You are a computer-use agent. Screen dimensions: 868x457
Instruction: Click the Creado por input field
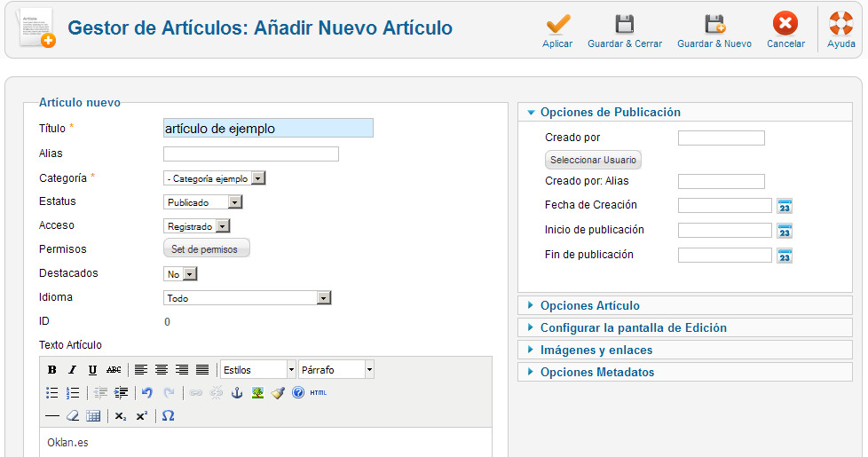pyautogui.click(x=722, y=138)
